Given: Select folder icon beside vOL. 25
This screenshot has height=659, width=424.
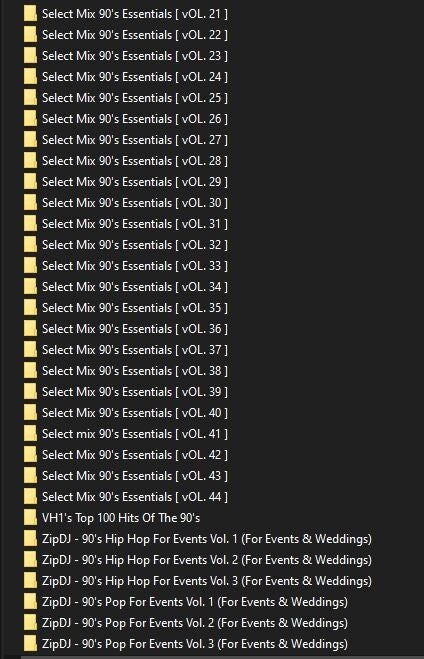Looking at the screenshot, I should [x=30, y=98].
